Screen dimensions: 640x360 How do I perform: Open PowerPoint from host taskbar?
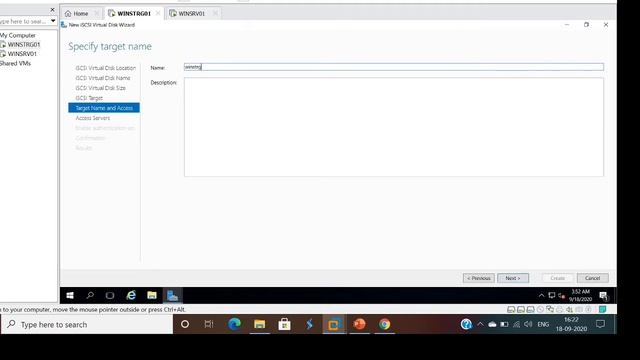359,324
